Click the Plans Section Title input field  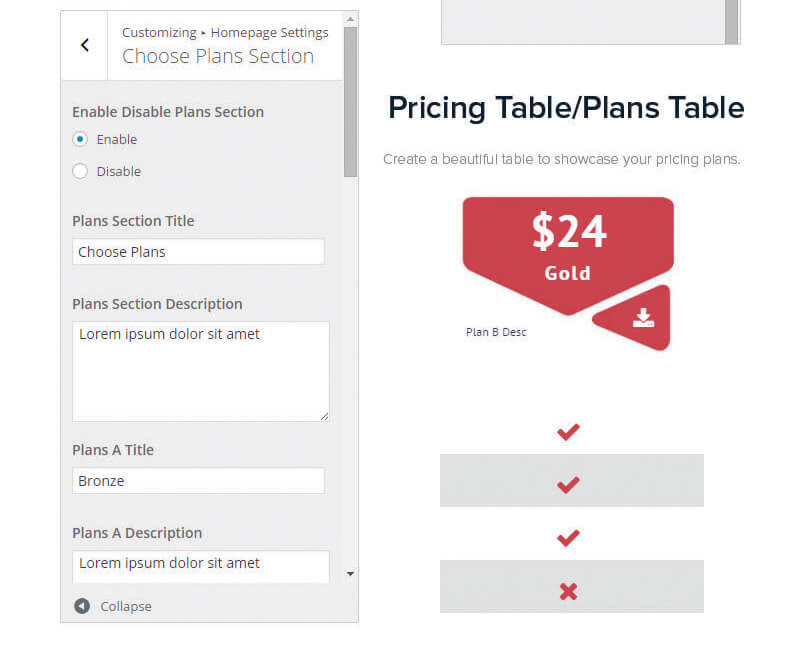[x=198, y=251]
